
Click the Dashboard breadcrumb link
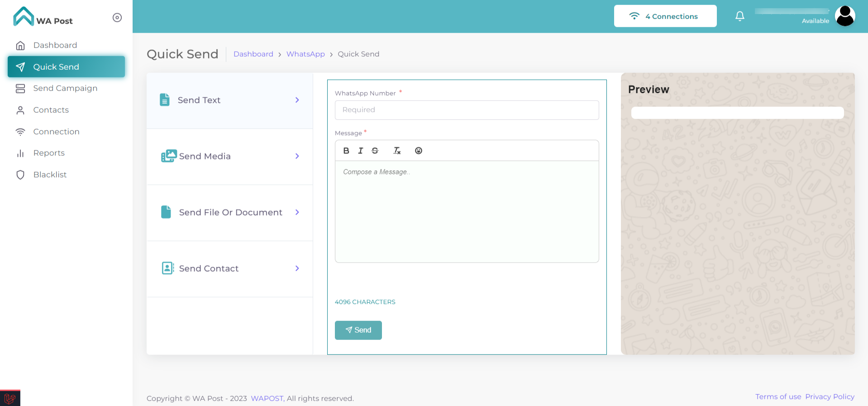pyautogui.click(x=253, y=54)
